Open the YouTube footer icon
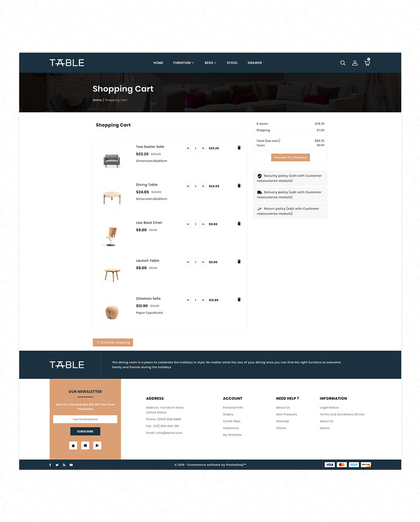420x522 pixels. coord(71,465)
